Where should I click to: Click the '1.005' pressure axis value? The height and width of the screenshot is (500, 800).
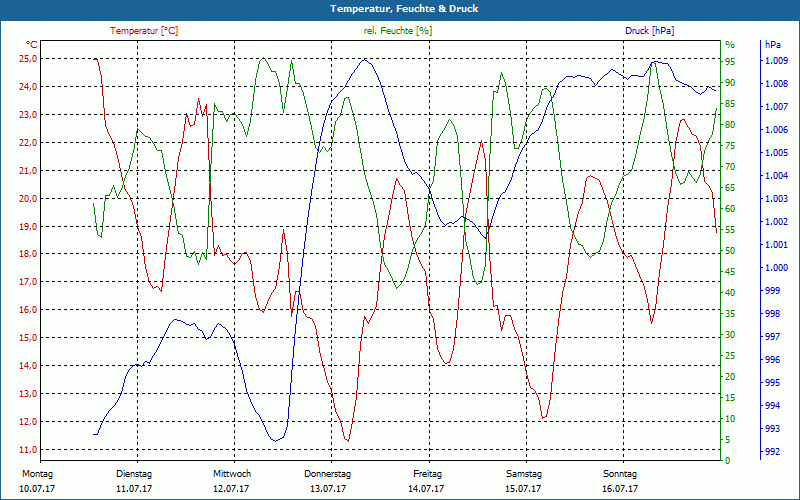[x=776, y=153]
